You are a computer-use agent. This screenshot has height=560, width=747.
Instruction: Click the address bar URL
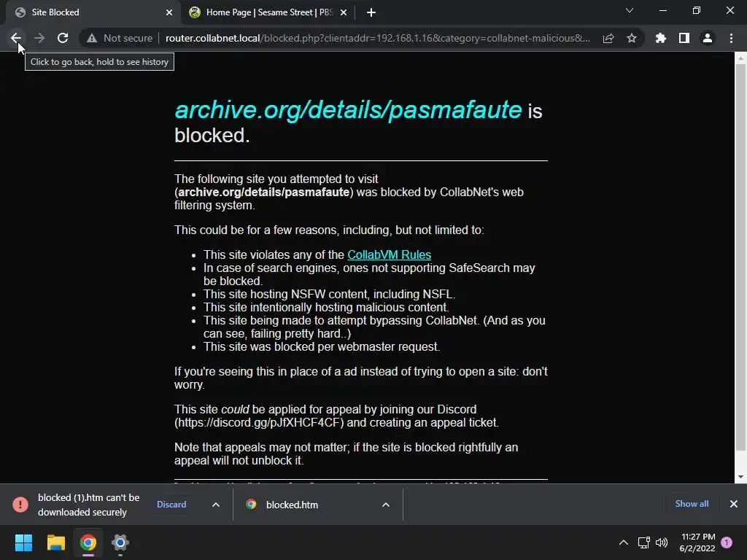click(x=377, y=38)
